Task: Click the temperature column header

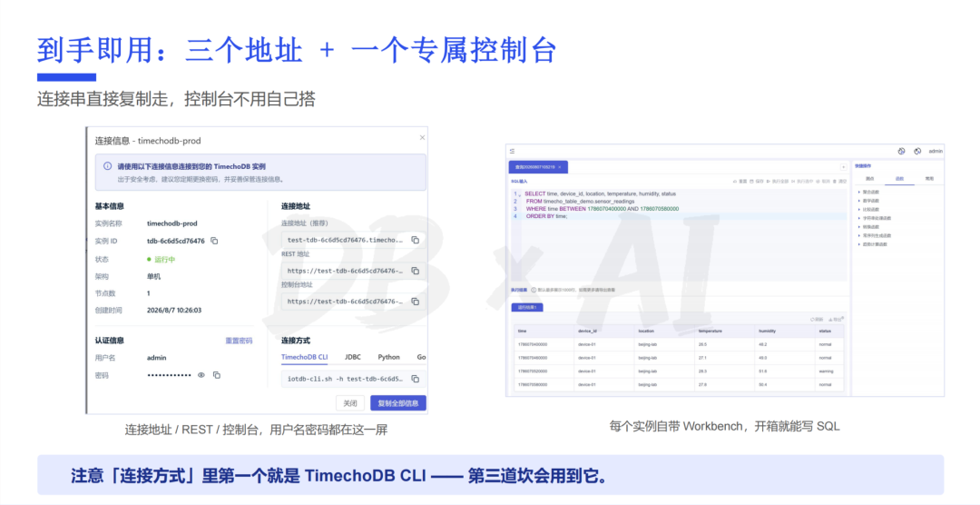Action: pos(724,332)
